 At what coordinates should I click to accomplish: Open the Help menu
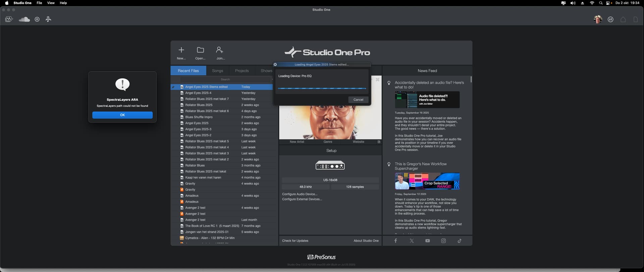63,3
